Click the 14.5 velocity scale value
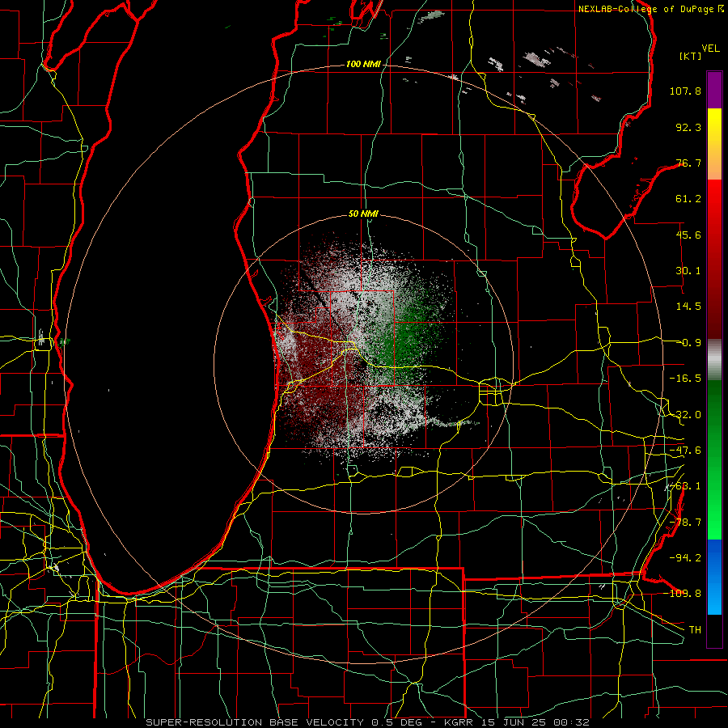 688,307
